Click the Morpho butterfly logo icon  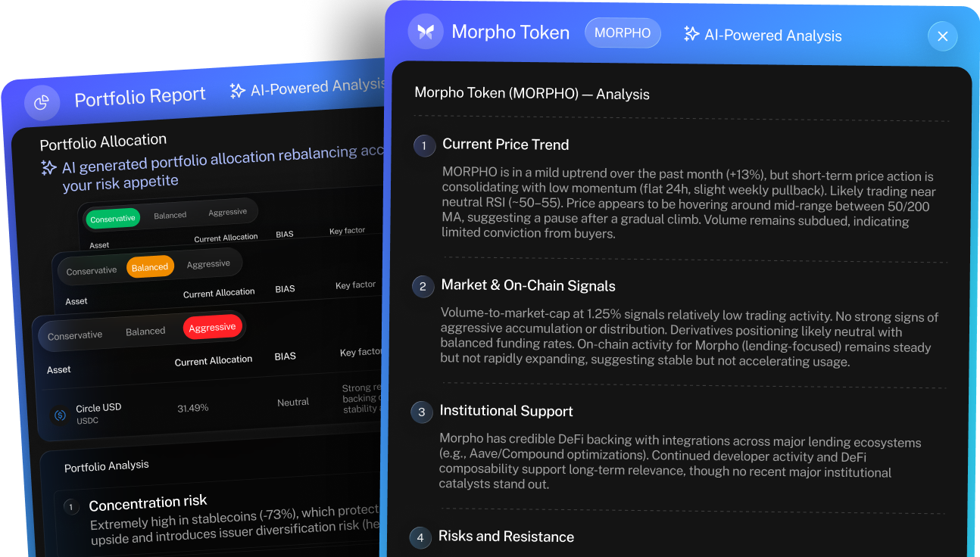(426, 33)
